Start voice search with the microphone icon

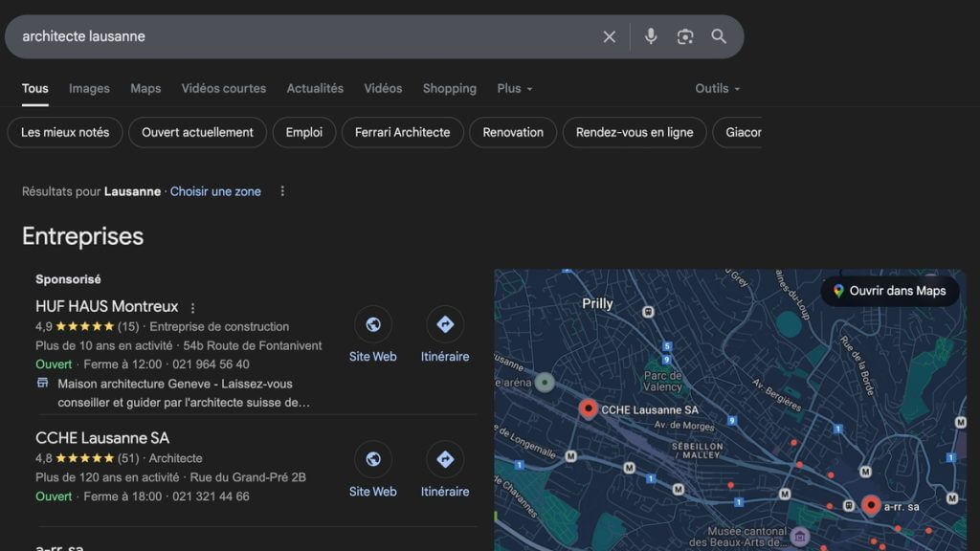click(x=651, y=36)
